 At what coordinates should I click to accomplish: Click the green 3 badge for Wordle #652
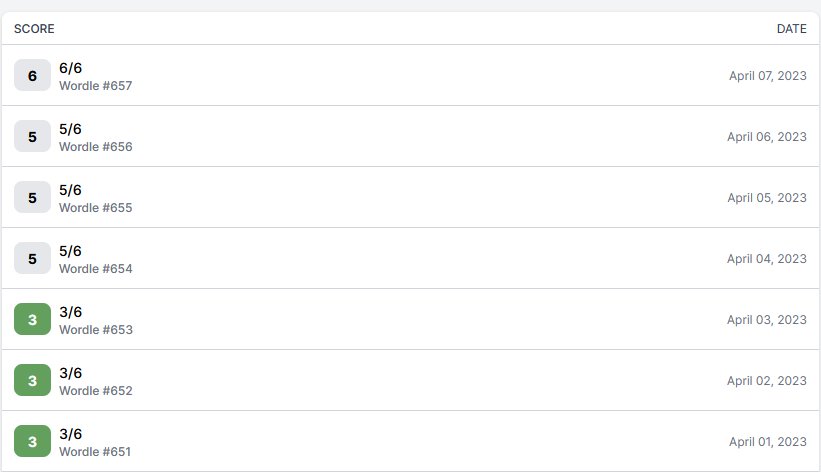coord(32,380)
